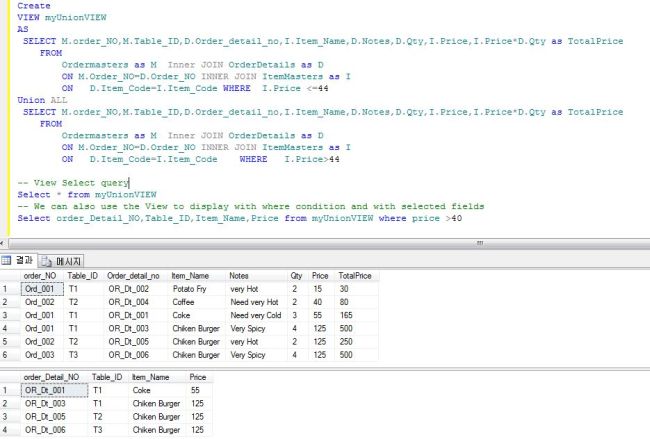Click Chiken Burger in lower grid row 4

tap(158, 430)
